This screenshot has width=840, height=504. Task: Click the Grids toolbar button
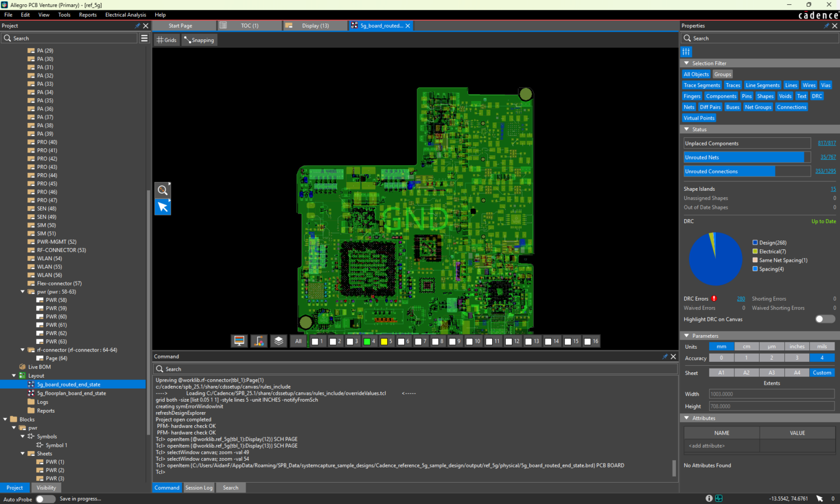click(x=166, y=40)
